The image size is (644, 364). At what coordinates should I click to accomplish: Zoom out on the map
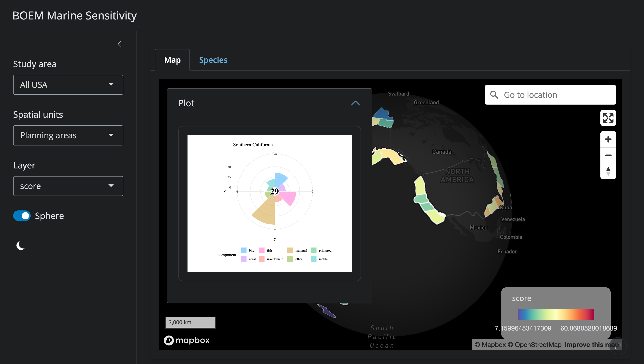608,155
